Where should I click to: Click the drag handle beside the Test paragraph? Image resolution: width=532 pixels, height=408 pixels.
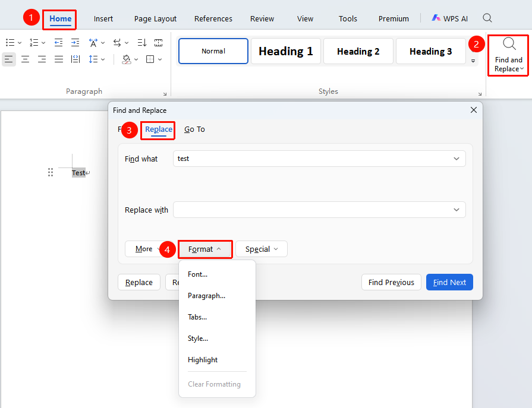51,172
